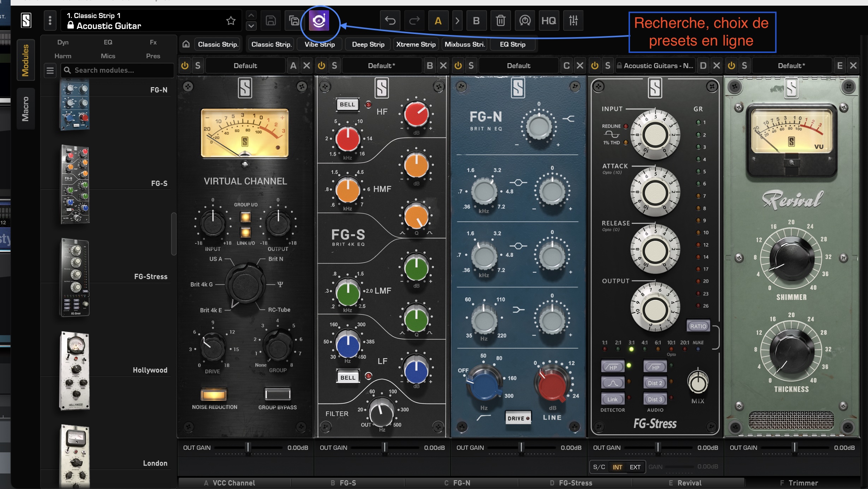Open slot E Default* preset dropdown
Viewport: 868px width, 489px height.
tap(791, 66)
